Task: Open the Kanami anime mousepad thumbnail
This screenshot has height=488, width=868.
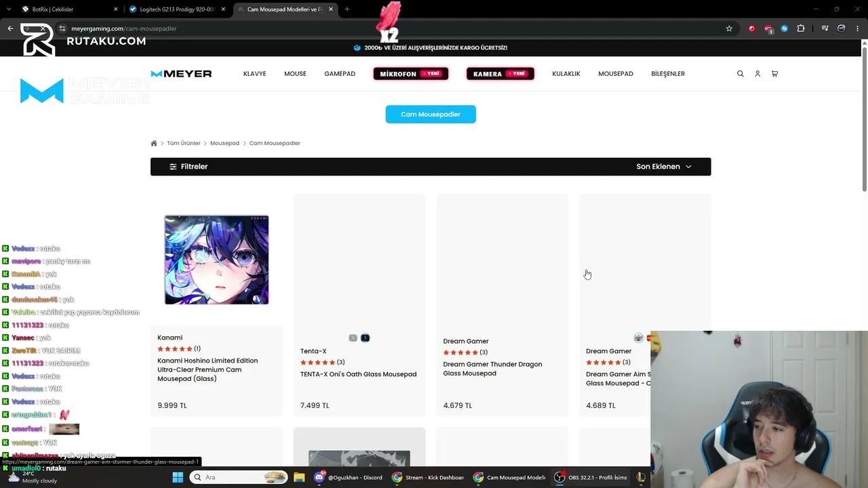Action: coord(216,260)
